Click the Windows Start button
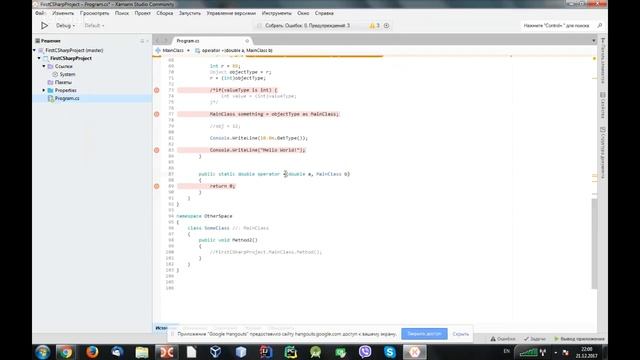This screenshot has height=360, width=640. 42,352
